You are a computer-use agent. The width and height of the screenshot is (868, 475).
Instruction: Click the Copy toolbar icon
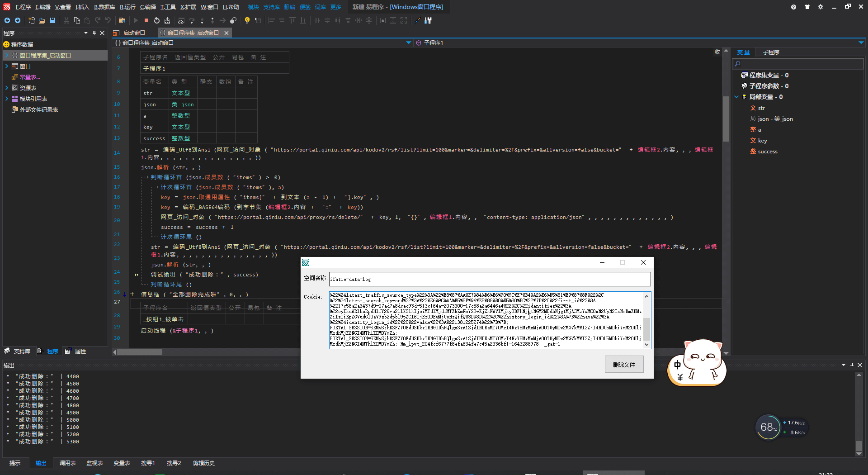(77, 20)
